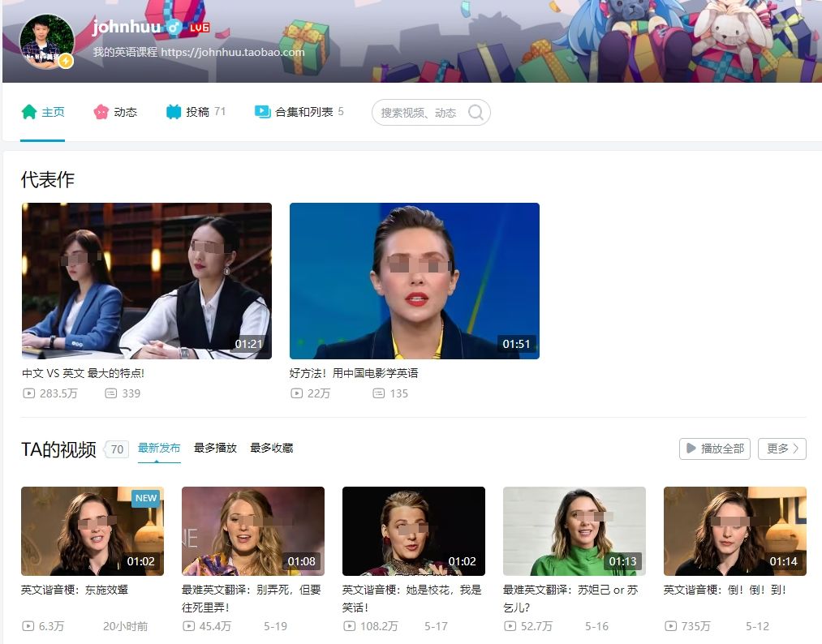
Task: Click the comment icon showing 135
Action: pos(378,393)
